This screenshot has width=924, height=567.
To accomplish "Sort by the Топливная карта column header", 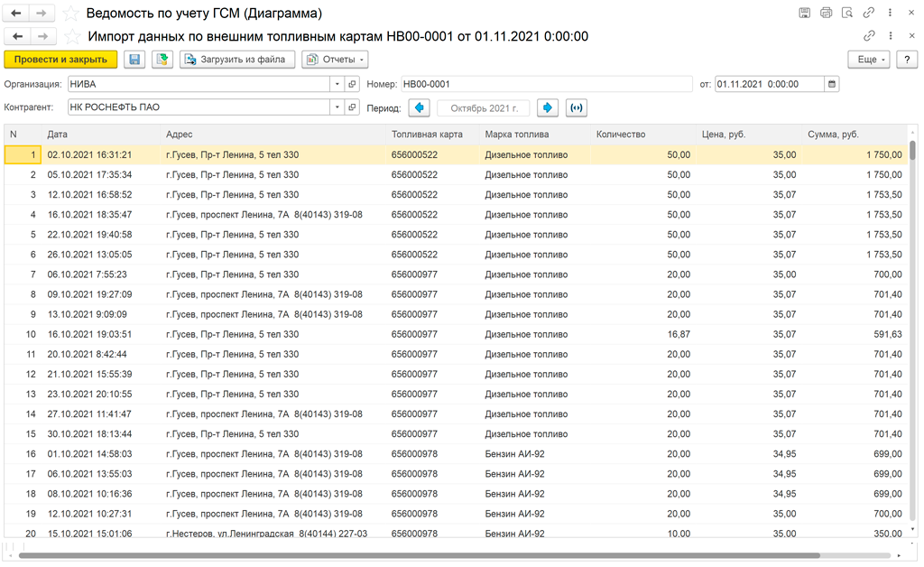I will point(427,135).
